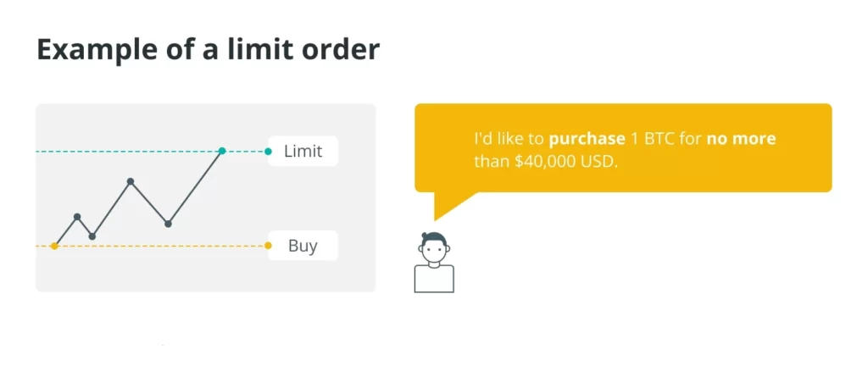Click the yellow Buy marker dot
868x388 pixels.
pyautogui.click(x=268, y=246)
